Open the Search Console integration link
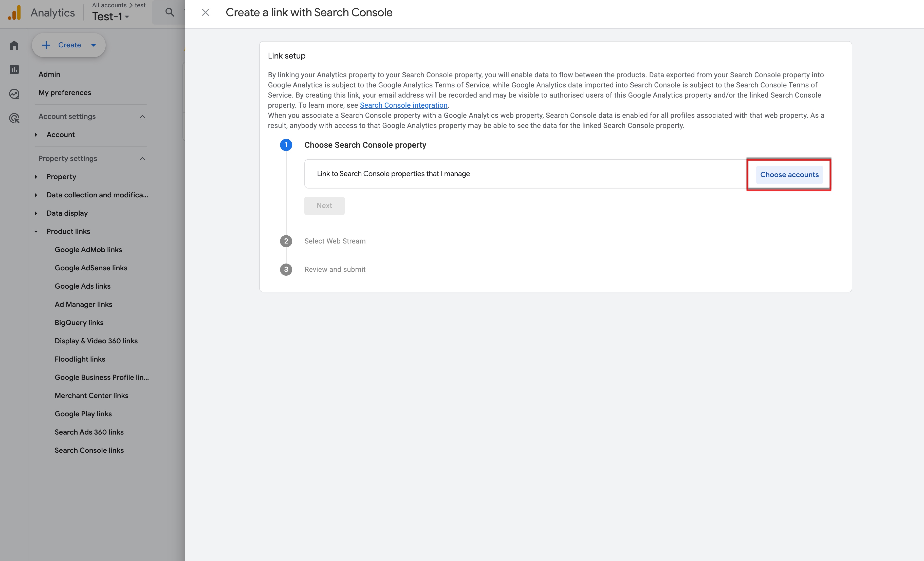This screenshot has width=924, height=561. [403, 105]
